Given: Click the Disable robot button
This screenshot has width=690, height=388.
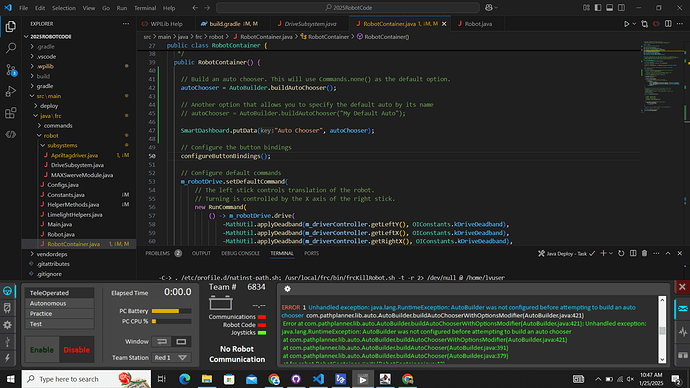Looking at the screenshot, I should [77, 350].
